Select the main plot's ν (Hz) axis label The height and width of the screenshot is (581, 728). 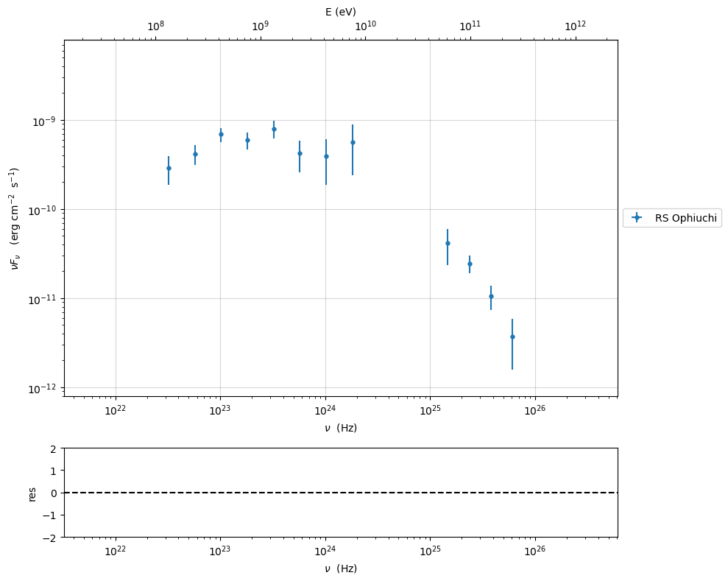pos(340,428)
